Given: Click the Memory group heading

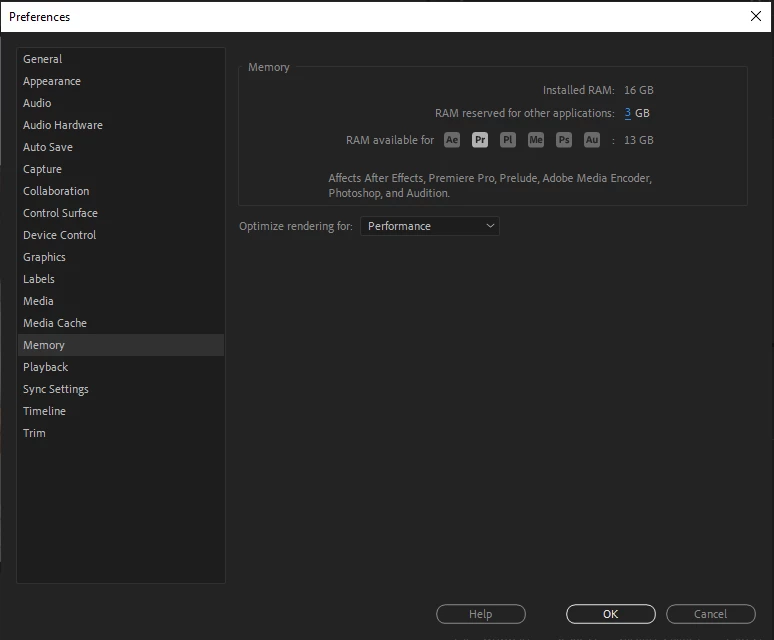Looking at the screenshot, I should tap(269, 67).
